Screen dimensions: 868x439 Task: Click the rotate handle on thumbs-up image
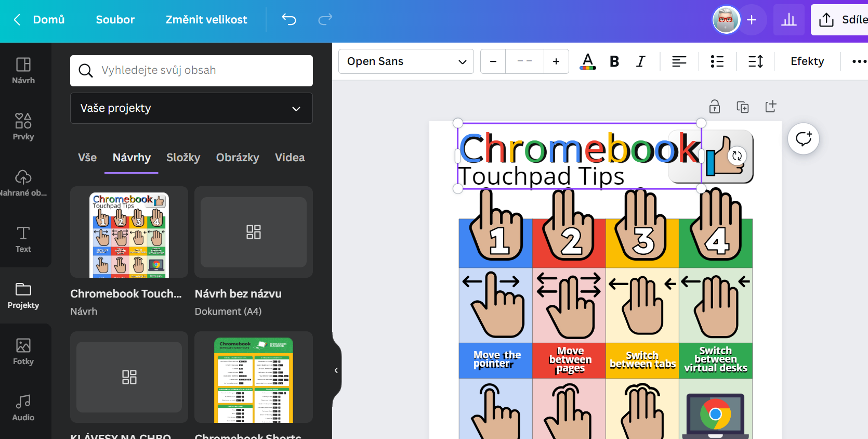tap(737, 156)
